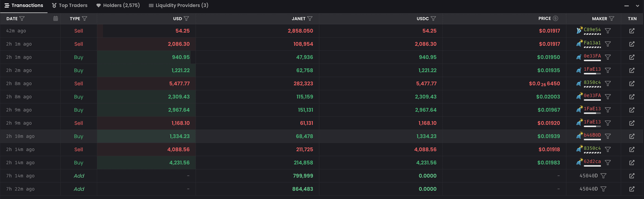Click funnel icon in the 2,967.64 buy row

pos(608,110)
